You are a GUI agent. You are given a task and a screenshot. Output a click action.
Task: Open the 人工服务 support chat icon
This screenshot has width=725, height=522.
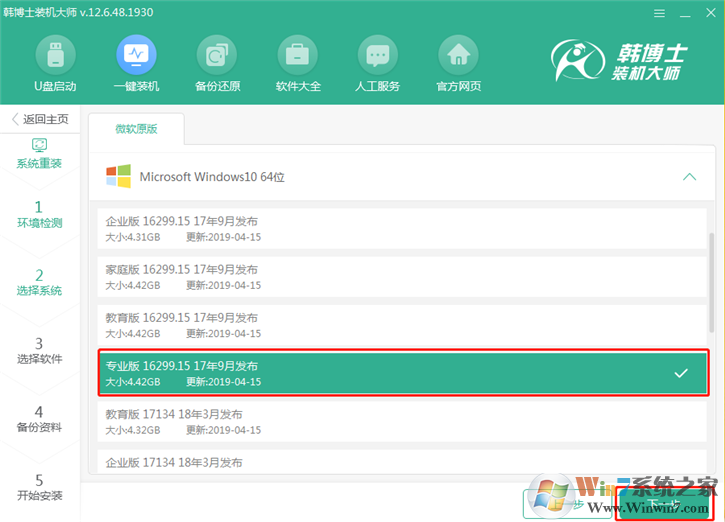coord(378,55)
